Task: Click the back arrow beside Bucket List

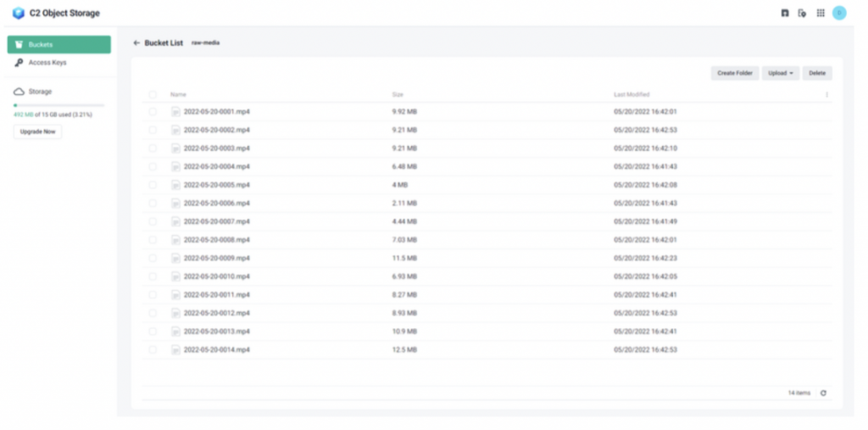Action: (x=137, y=42)
